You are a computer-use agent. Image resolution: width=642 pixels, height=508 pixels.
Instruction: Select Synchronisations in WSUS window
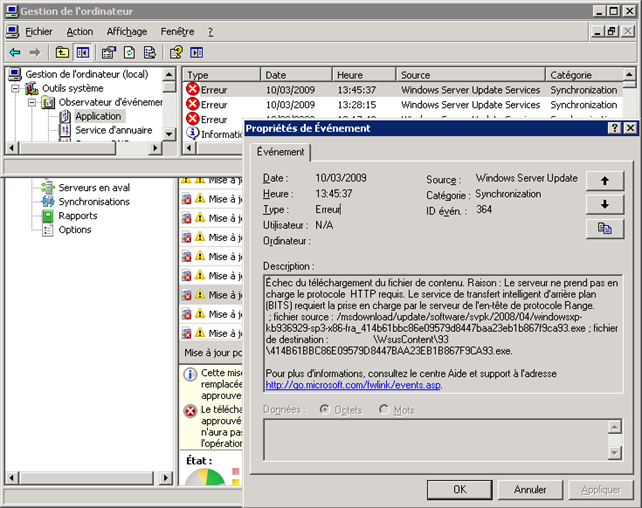tap(94, 201)
